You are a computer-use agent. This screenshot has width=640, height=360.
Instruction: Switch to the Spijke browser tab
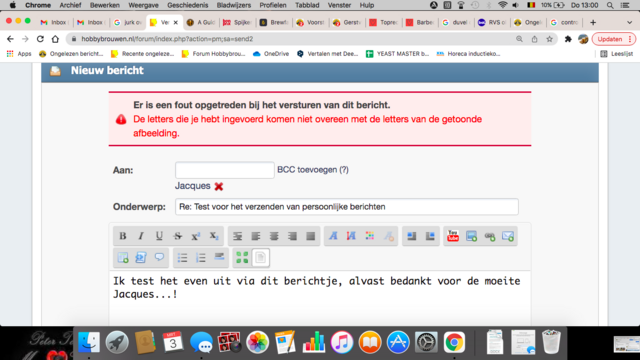237,22
